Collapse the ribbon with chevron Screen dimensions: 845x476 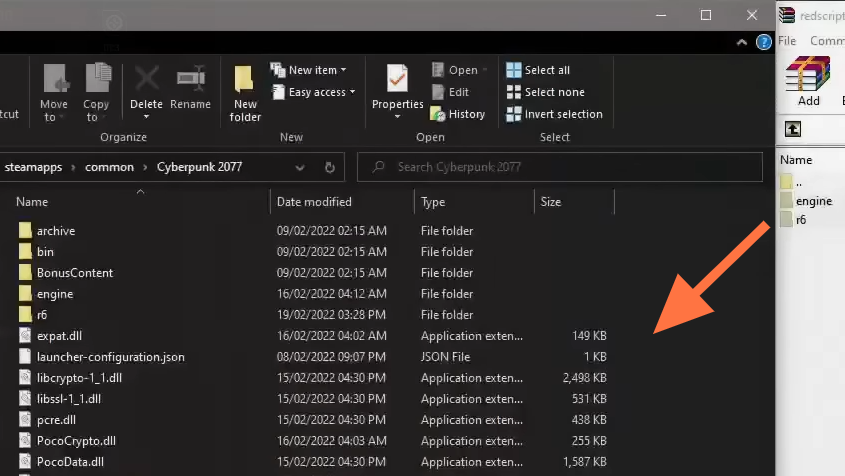[742, 42]
